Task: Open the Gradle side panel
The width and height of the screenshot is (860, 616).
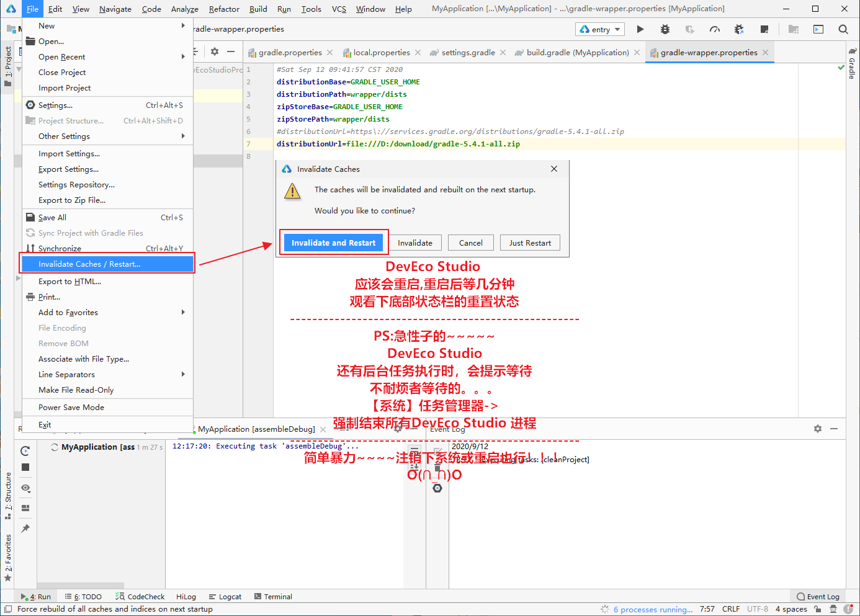Action: pos(852,65)
